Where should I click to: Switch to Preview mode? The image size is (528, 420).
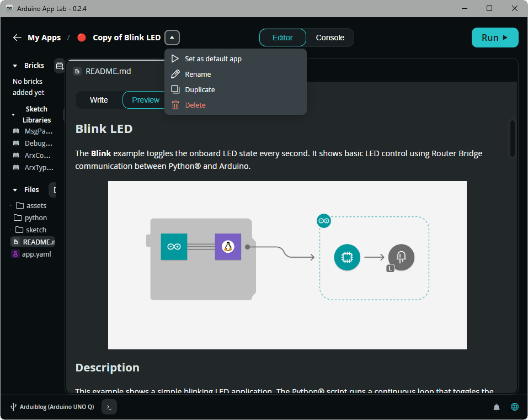(146, 100)
